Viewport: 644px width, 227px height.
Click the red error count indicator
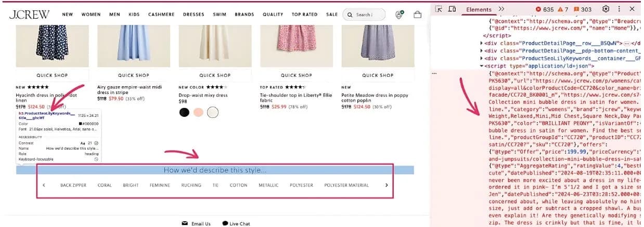click(545, 9)
